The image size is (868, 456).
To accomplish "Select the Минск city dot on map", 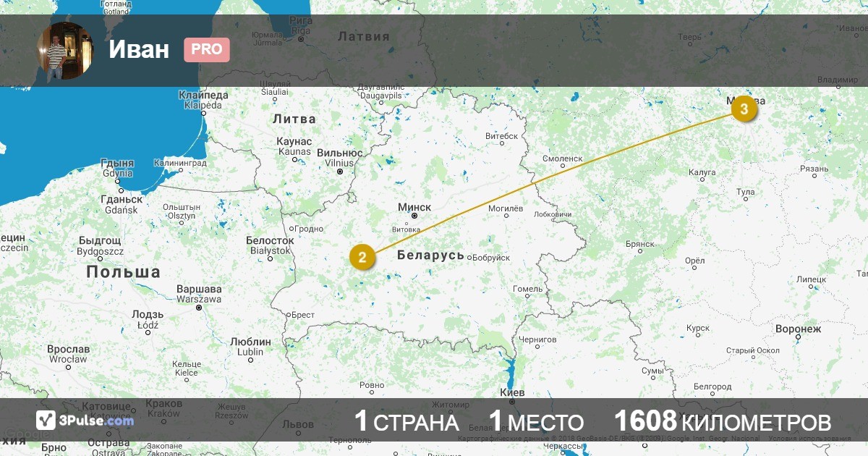I will click(x=414, y=216).
